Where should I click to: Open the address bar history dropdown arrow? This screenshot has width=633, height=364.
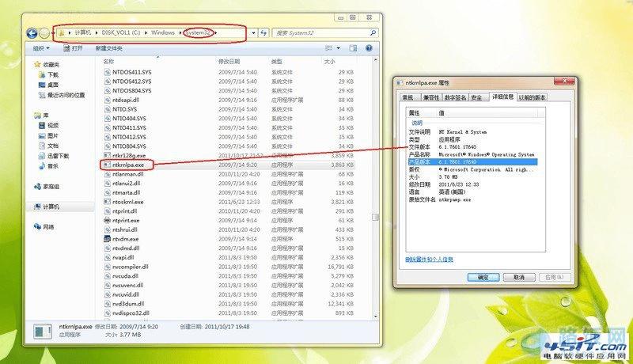(x=253, y=32)
